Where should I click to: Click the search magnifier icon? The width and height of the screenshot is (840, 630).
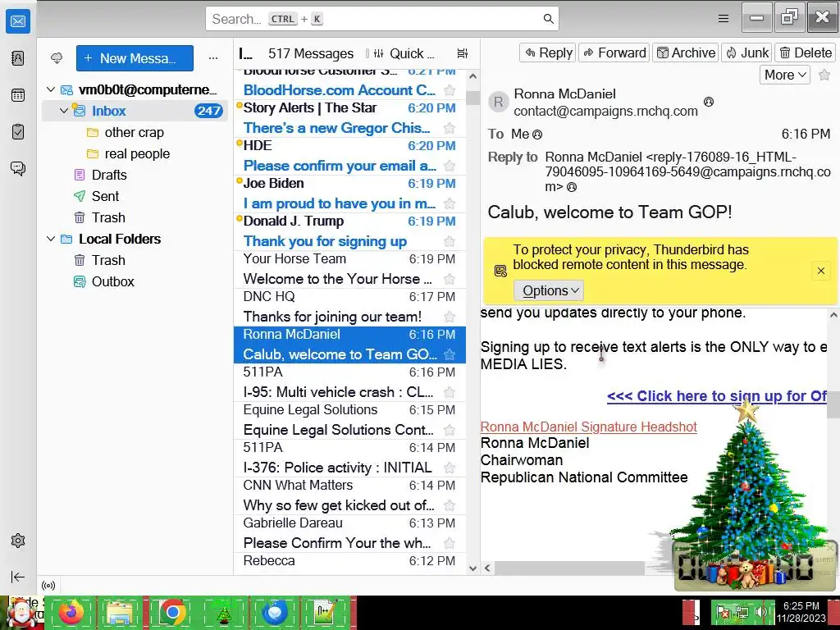(548, 19)
